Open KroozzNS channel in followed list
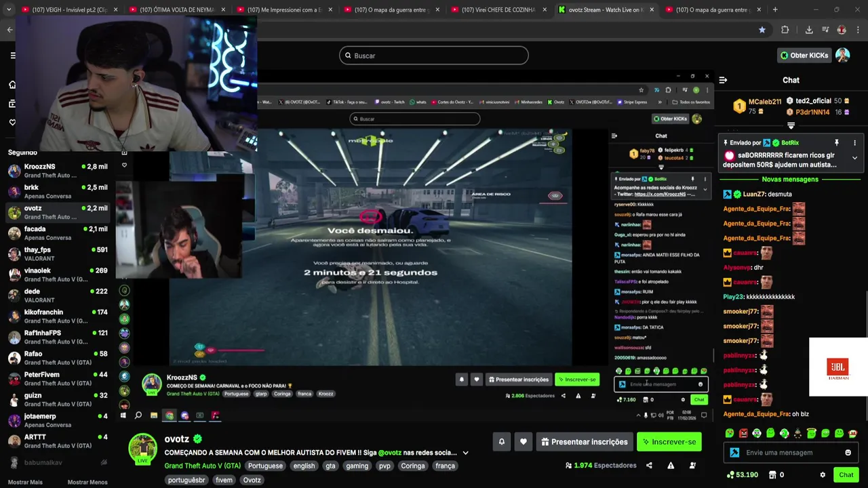The height and width of the screenshot is (488, 868). 58,171
